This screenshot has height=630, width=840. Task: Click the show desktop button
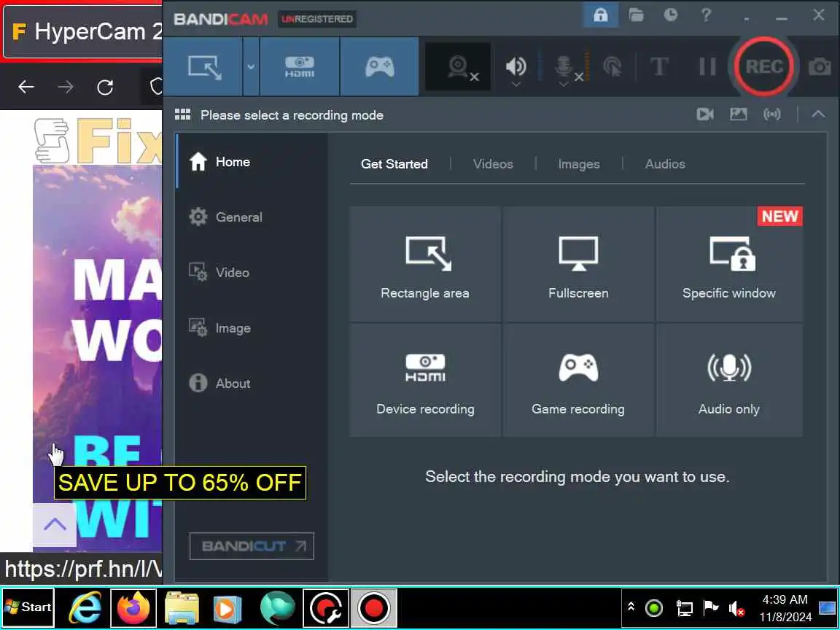click(828, 608)
